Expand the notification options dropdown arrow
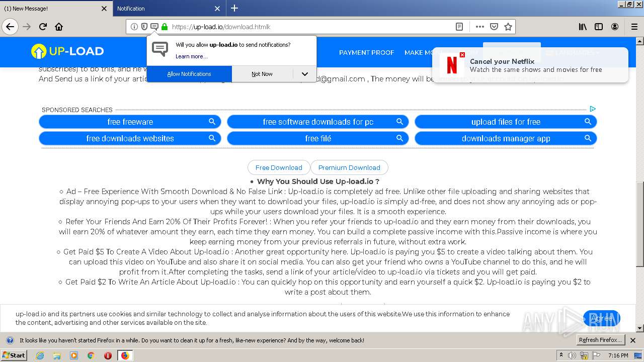644x362 pixels. pyautogui.click(x=305, y=74)
